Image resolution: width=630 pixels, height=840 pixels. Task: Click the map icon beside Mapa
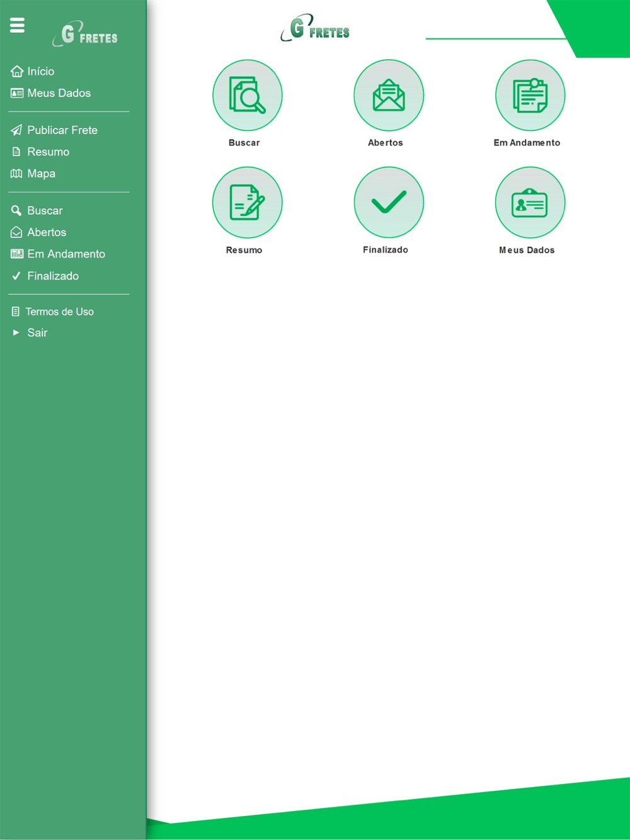(16, 173)
